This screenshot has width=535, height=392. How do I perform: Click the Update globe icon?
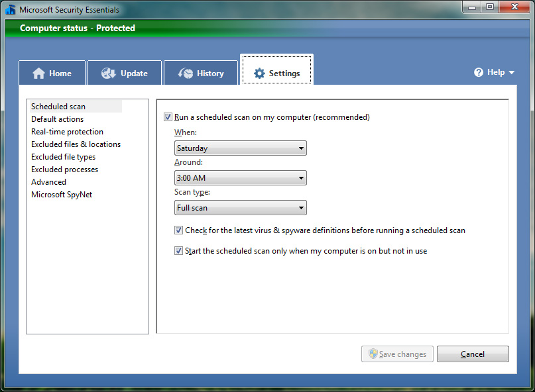pos(109,73)
